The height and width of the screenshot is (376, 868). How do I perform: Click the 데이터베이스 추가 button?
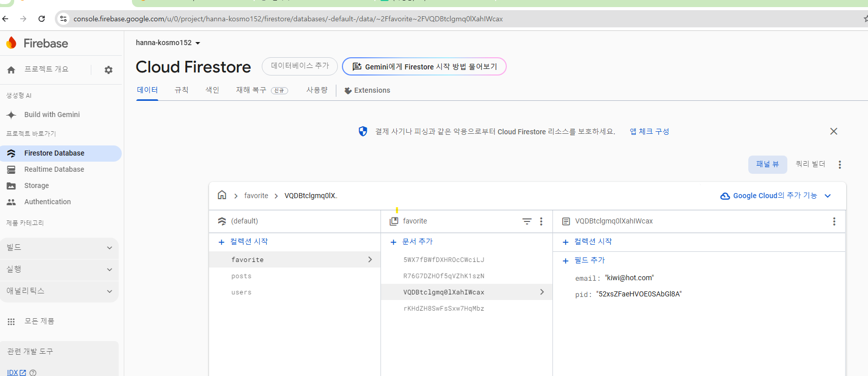coord(300,66)
